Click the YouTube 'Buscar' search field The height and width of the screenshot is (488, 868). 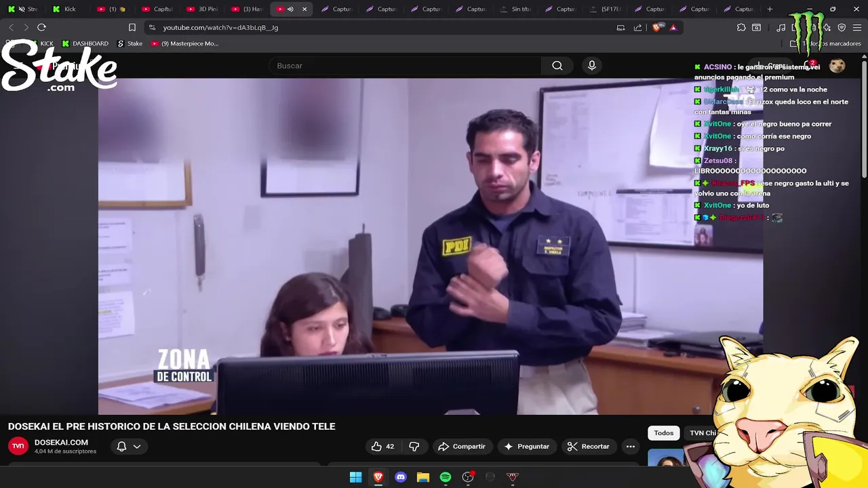(x=405, y=66)
